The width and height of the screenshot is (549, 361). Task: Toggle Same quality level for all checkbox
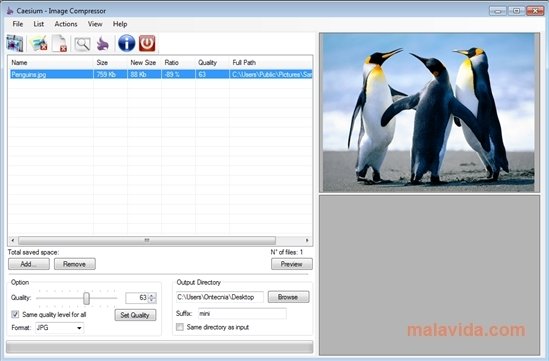point(15,314)
